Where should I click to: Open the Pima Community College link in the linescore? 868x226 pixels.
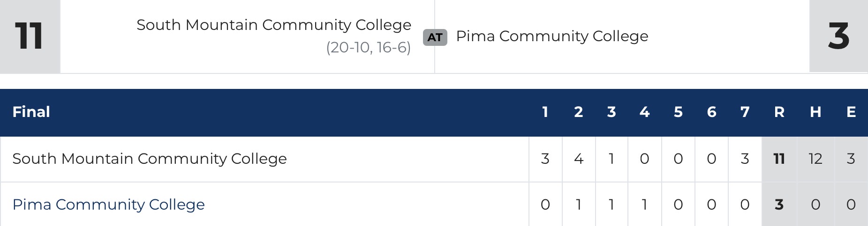point(108,204)
